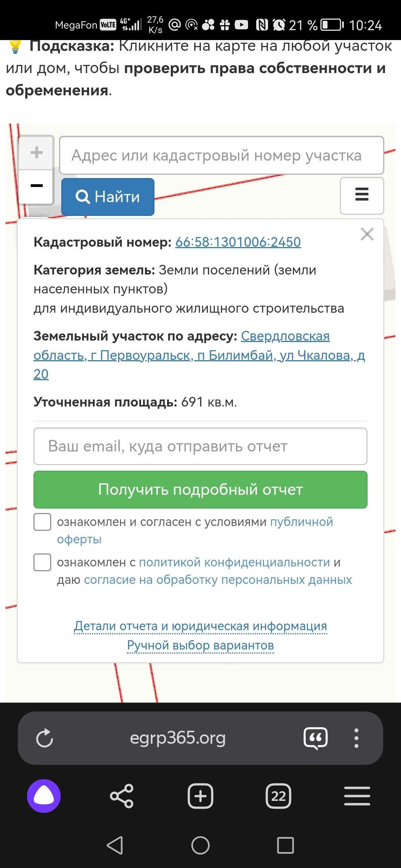Screen dimensions: 401x868
Task: Zoom out on the map
Action: pyautogui.click(x=36, y=186)
